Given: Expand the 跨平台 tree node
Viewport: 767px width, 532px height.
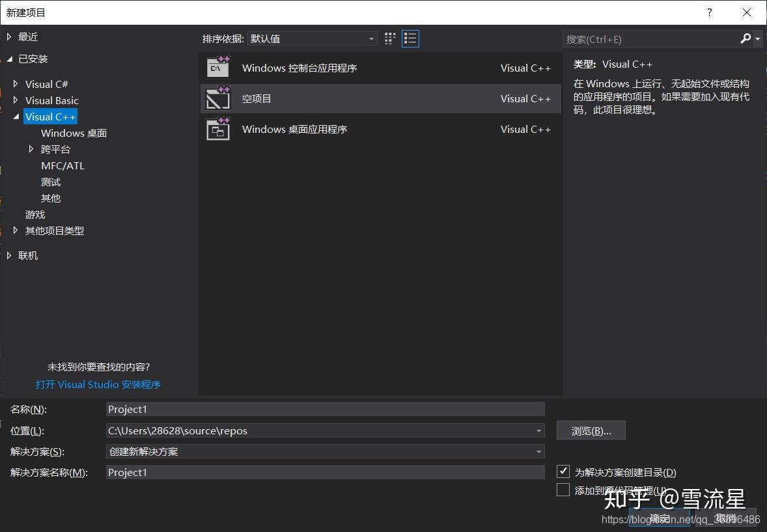Looking at the screenshot, I should [31, 149].
